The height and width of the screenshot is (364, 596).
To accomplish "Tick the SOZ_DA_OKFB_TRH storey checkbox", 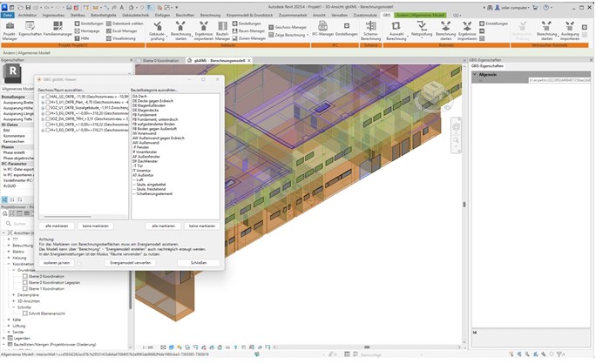I will 46,118.
